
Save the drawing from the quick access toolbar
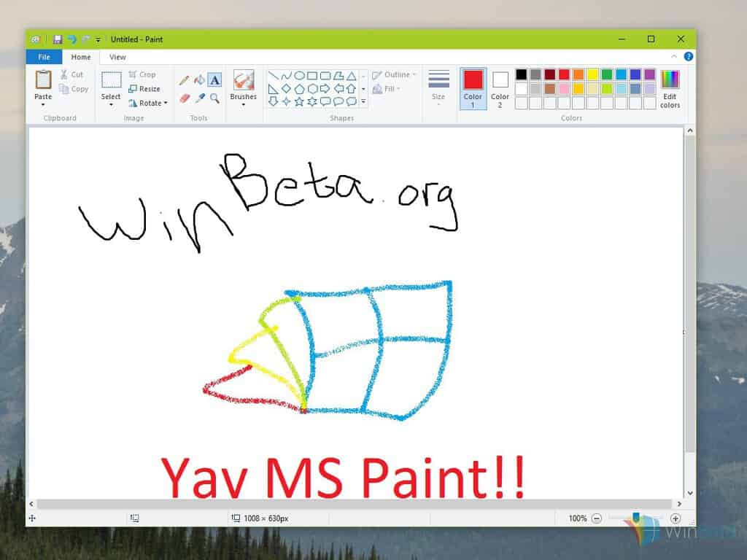58,39
